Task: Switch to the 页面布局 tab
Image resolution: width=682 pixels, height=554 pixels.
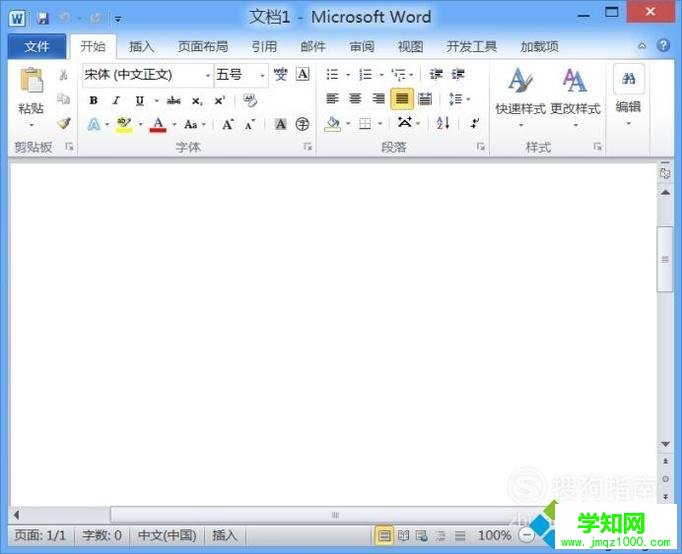Action: (203, 46)
